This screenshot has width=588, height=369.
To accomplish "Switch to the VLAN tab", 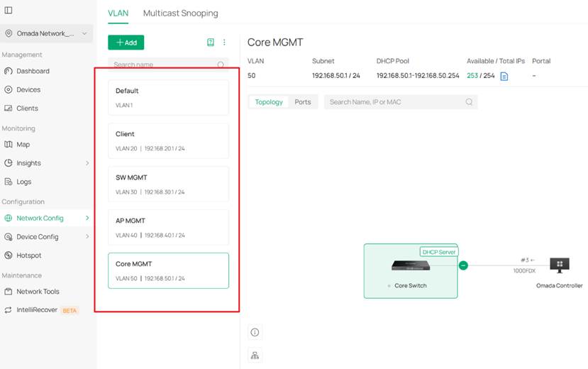I will coord(118,13).
